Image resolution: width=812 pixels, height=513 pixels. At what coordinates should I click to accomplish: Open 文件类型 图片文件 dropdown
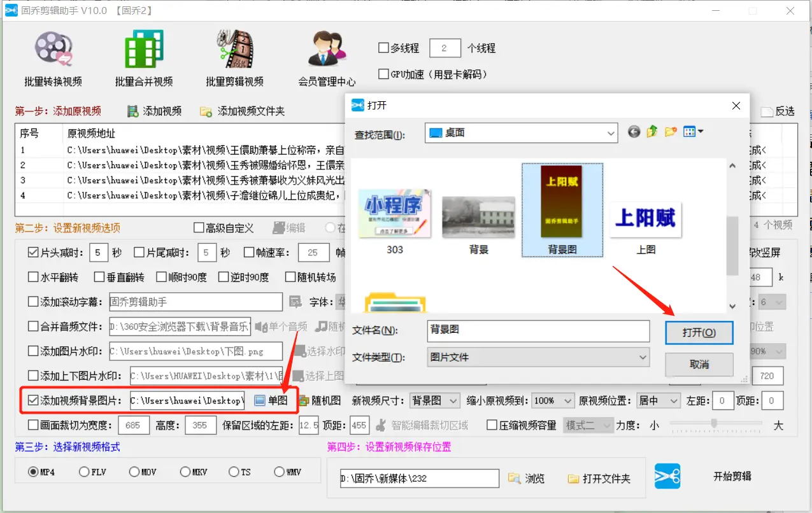coord(538,358)
